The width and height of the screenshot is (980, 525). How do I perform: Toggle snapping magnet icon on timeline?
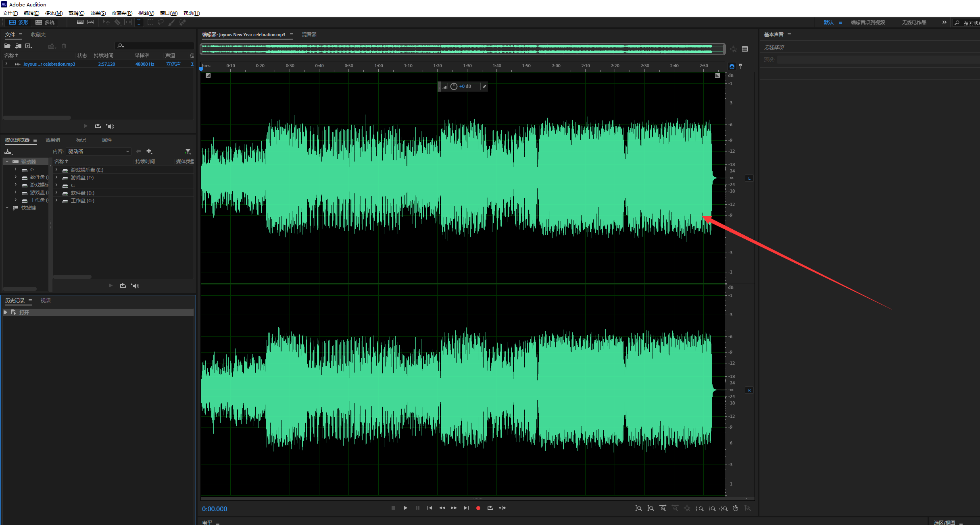coord(732,66)
